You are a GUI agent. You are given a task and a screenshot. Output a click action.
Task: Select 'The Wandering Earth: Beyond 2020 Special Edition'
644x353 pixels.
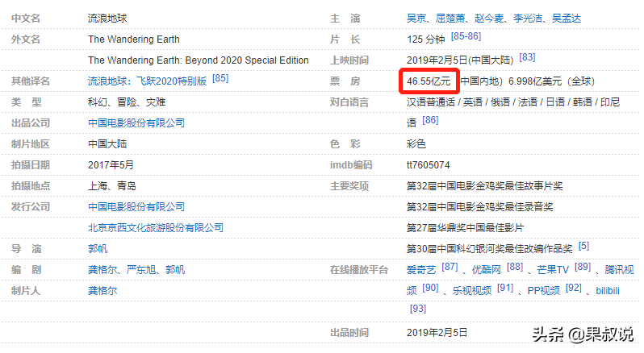[199, 60]
